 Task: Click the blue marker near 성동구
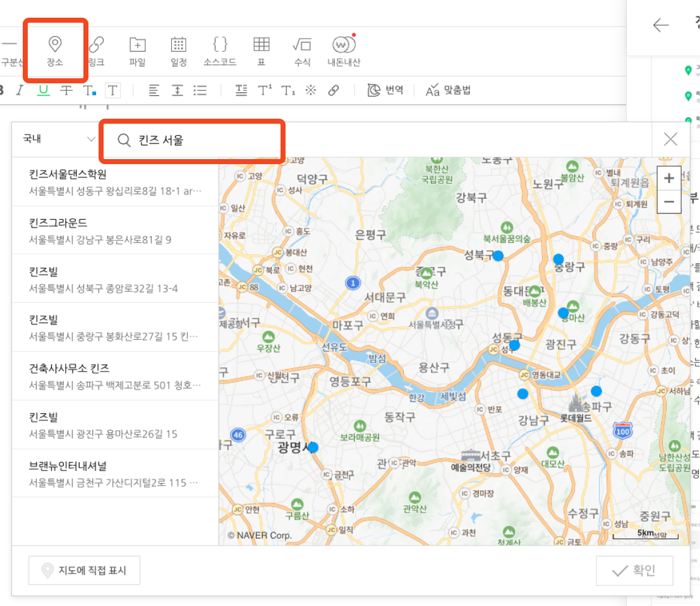(x=514, y=345)
